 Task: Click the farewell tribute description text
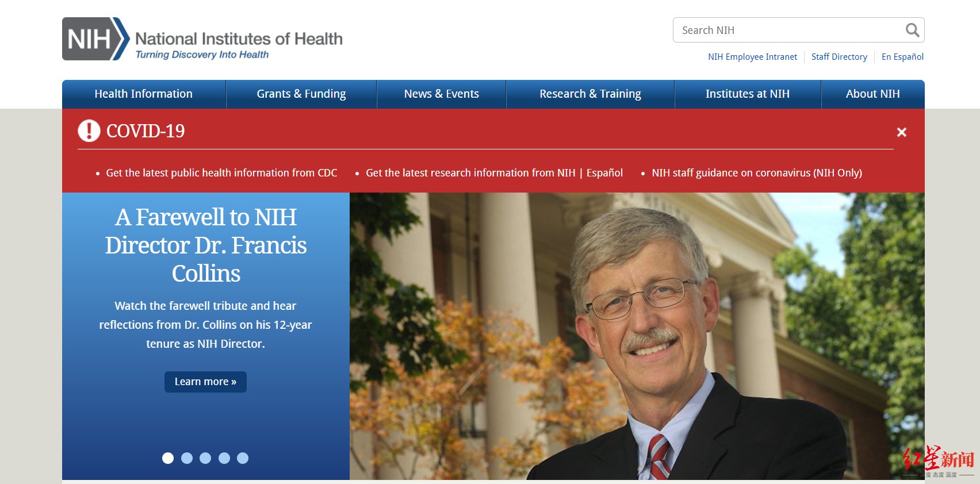[205, 325]
